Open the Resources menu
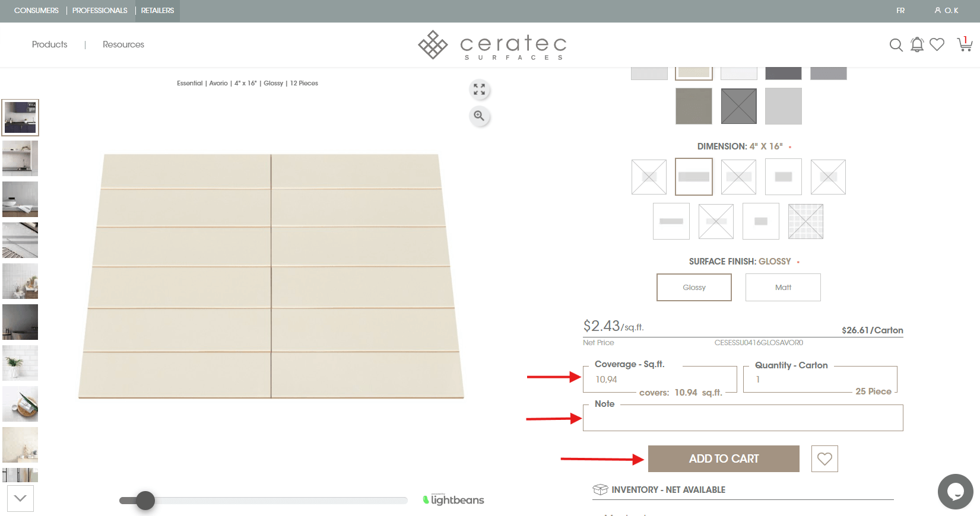Image resolution: width=980 pixels, height=516 pixels. click(123, 44)
